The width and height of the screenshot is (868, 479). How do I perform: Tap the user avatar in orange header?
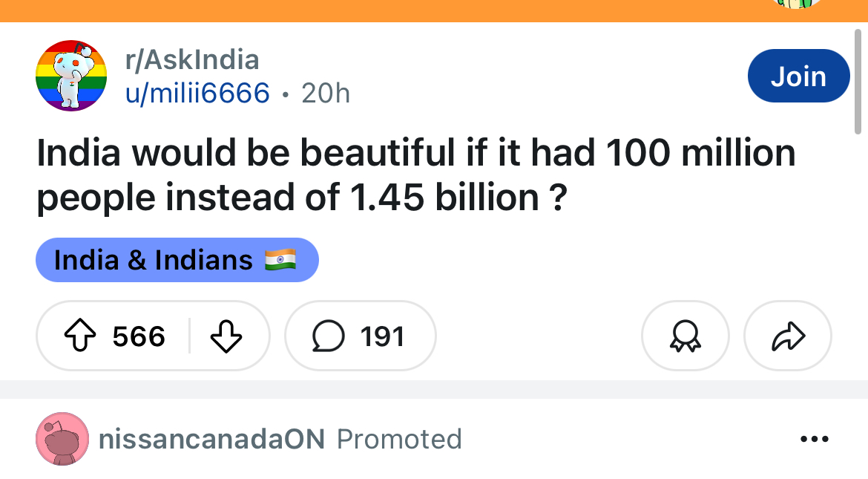coord(797,4)
